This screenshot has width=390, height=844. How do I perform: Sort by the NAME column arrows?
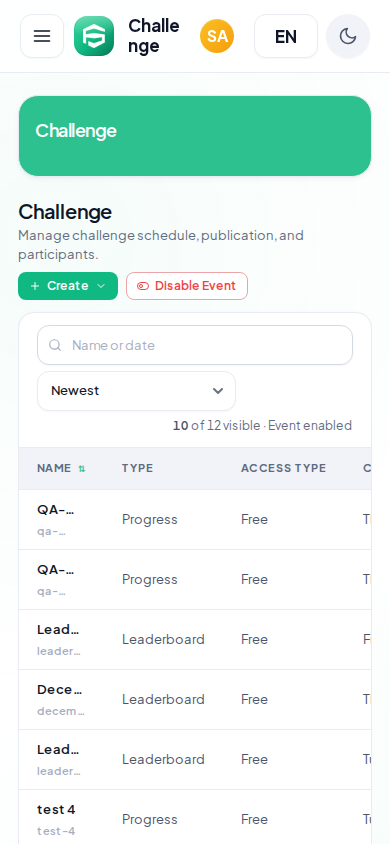81,469
